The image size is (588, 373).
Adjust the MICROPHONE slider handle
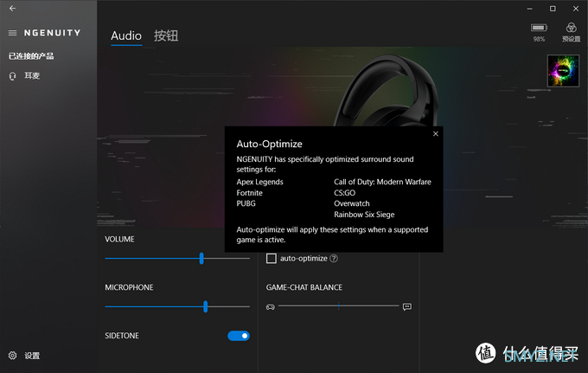[205, 306]
